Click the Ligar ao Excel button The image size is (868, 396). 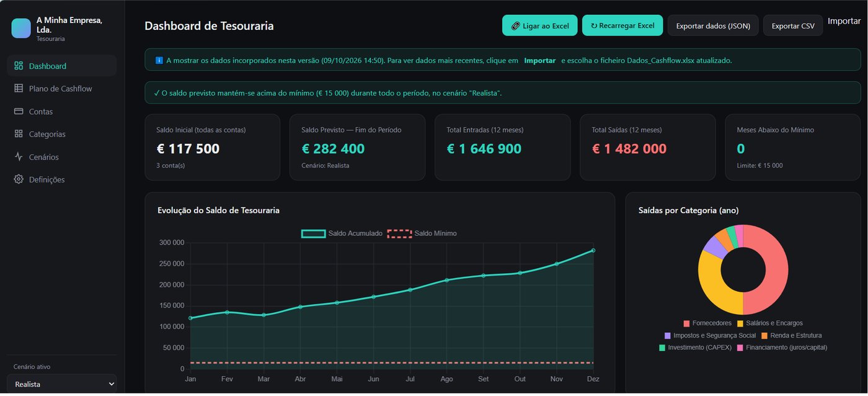[539, 25]
